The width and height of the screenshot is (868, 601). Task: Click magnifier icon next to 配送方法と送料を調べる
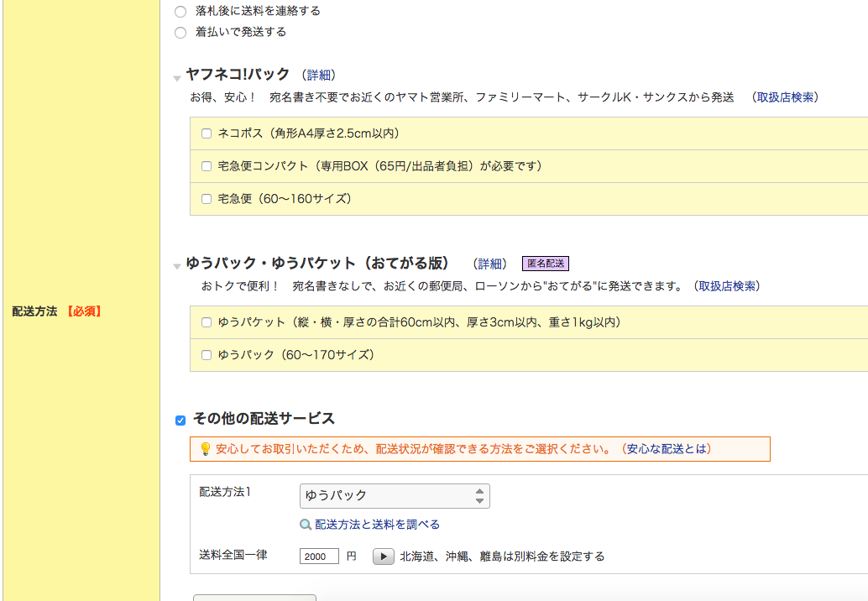pos(305,524)
